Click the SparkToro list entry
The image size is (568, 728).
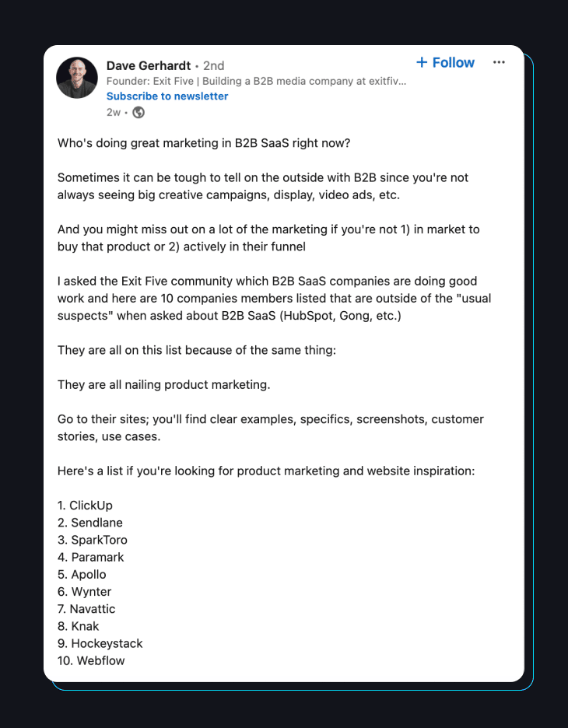coord(93,540)
